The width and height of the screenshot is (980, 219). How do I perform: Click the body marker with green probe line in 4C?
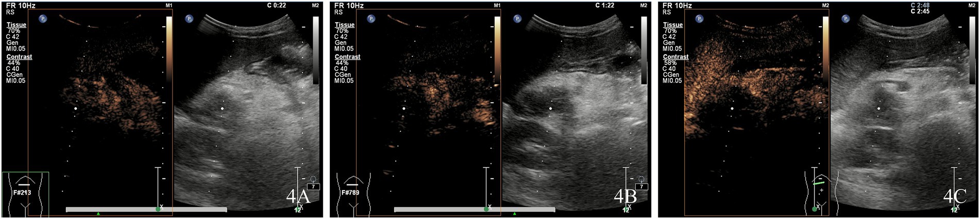coord(821,193)
